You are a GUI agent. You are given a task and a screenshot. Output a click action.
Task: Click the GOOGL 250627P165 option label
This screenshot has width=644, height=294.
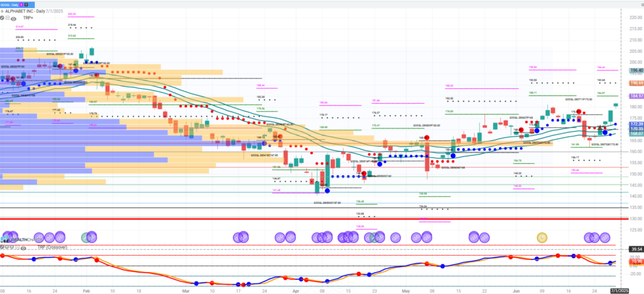point(521,118)
